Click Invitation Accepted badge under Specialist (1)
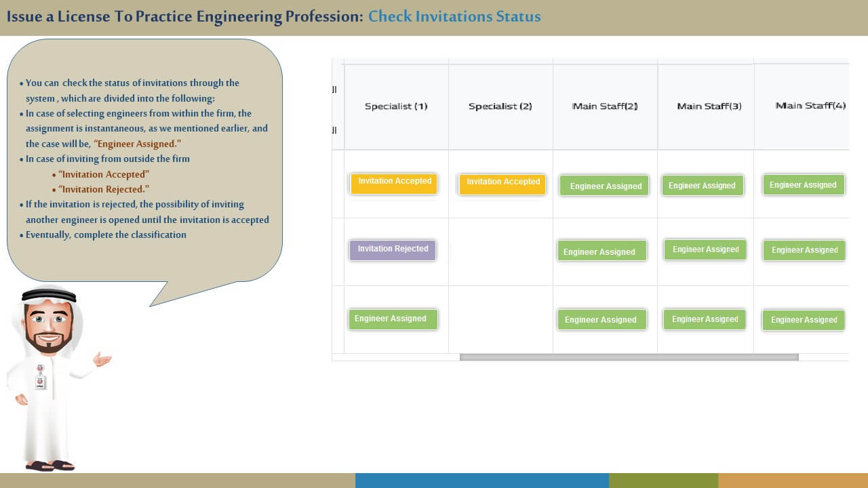Image resolution: width=868 pixels, height=488 pixels. pyautogui.click(x=394, y=183)
